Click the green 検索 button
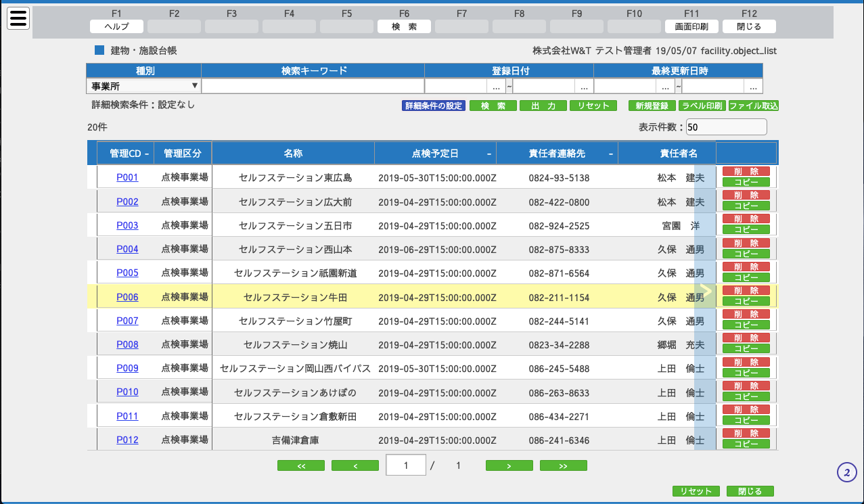 (493, 106)
